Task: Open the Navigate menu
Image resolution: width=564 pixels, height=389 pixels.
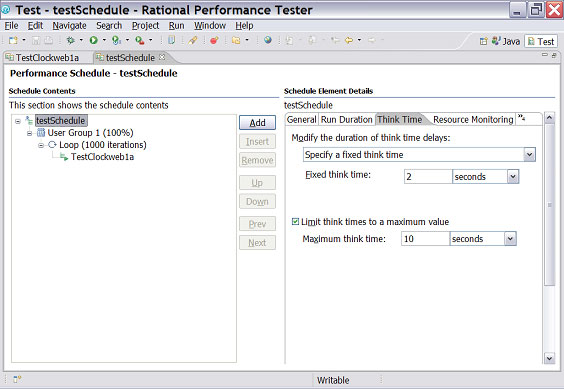Action: coord(69,26)
